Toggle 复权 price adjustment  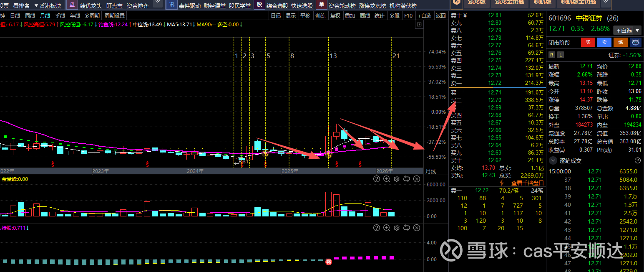335,16
